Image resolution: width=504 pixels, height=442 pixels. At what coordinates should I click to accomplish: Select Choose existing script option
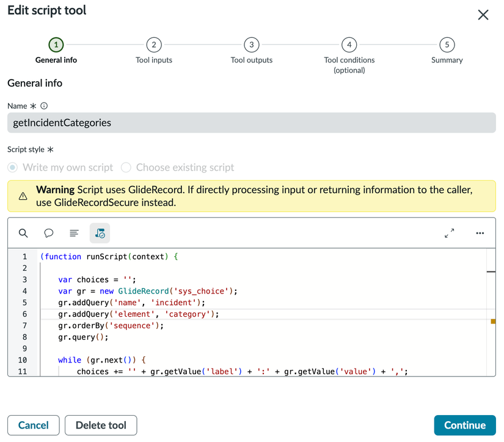(126, 168)
